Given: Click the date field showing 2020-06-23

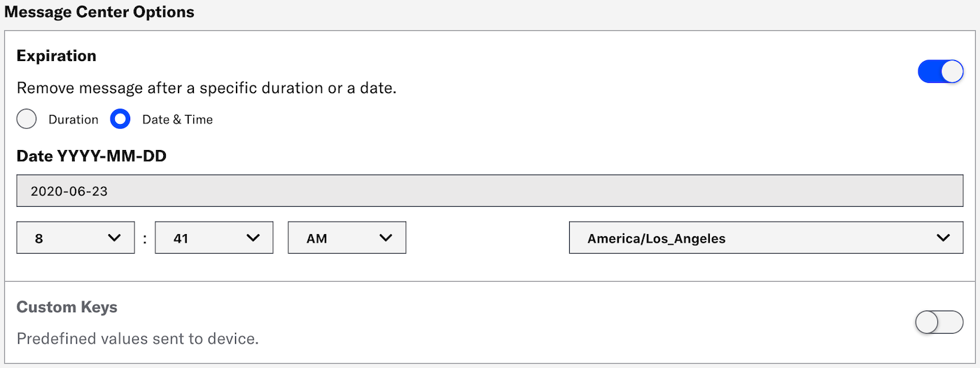Looking at the screenshot, I should [x=489, y=191].
